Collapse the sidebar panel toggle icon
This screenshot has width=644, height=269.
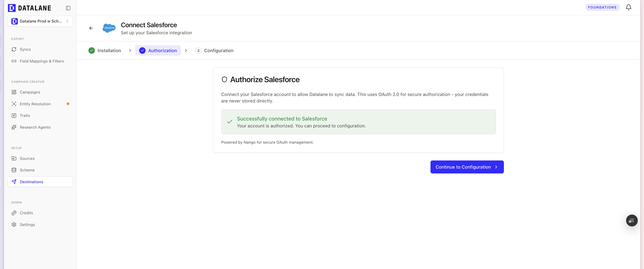68,8
